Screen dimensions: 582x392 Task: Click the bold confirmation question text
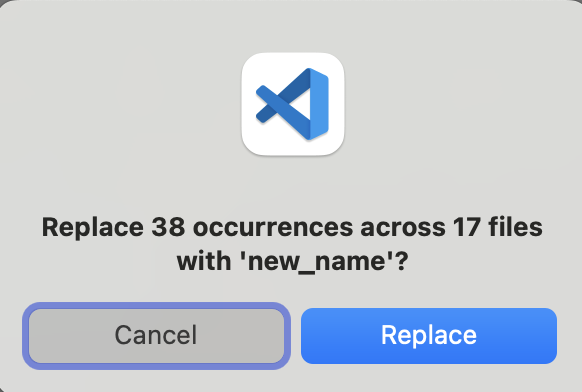click(x=292, y=244)
